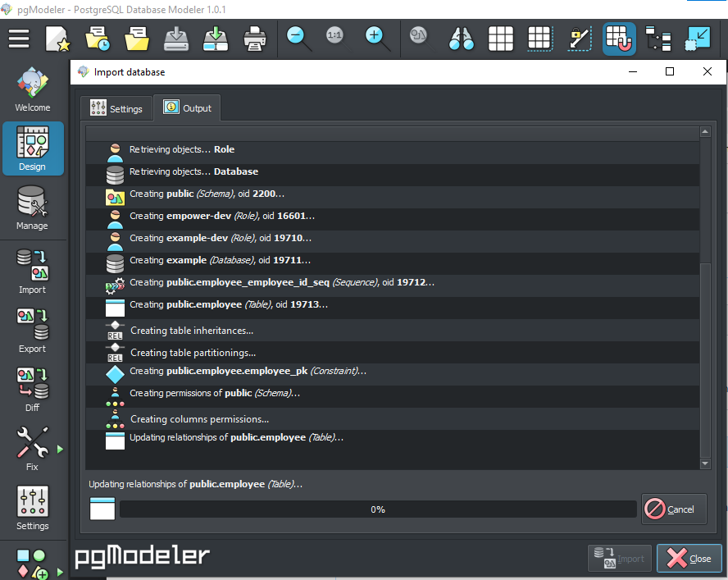Expand the green arrow next to Fix
728x580 pixels.
click(59, 448)
